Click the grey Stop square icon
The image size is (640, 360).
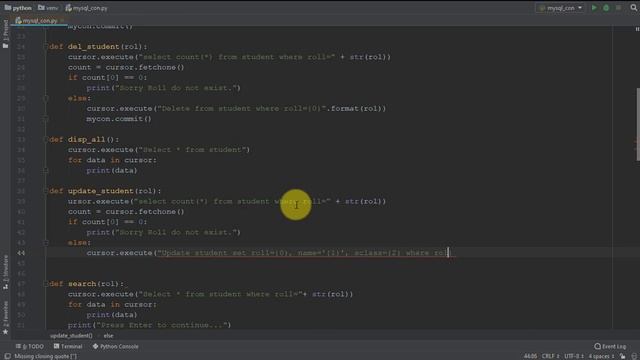tap(618, 8)
